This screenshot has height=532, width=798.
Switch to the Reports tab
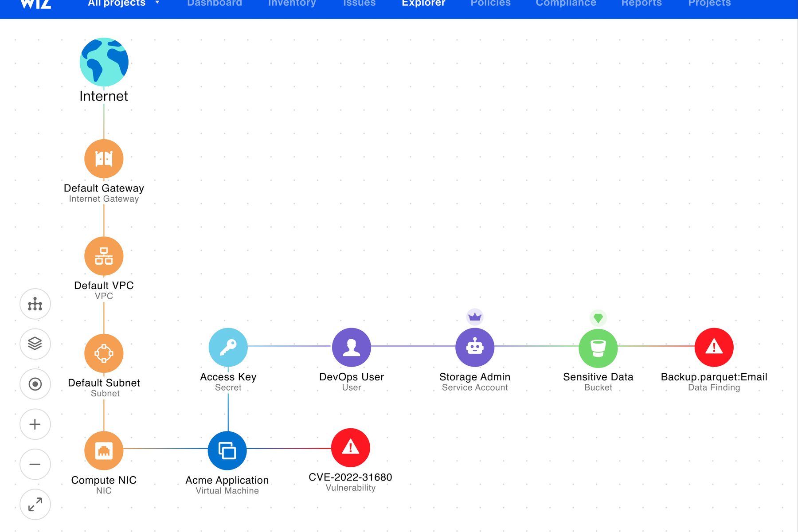coord(642,4)
